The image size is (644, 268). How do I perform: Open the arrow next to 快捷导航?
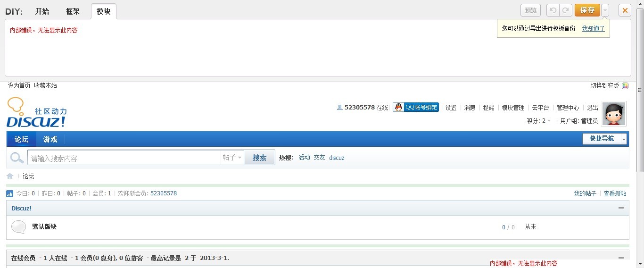tap(624, 139)
